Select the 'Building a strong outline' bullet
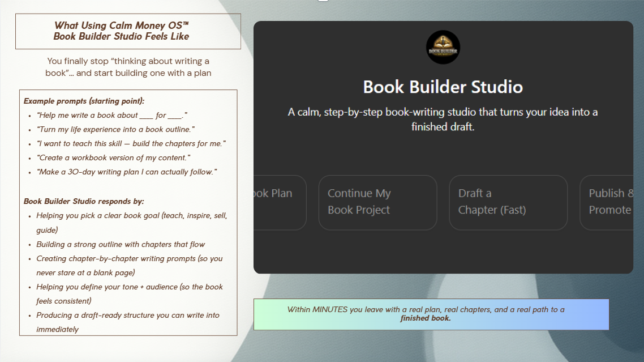644x362 pixels. 121,244
